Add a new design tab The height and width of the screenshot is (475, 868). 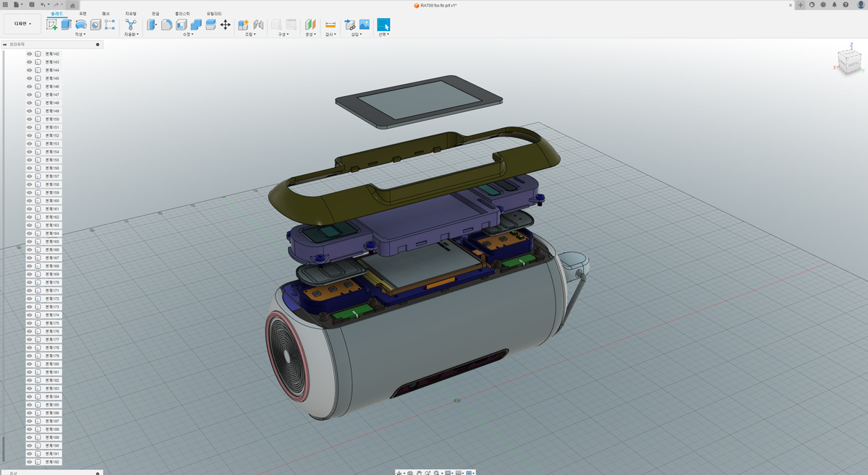coord(801,5)
